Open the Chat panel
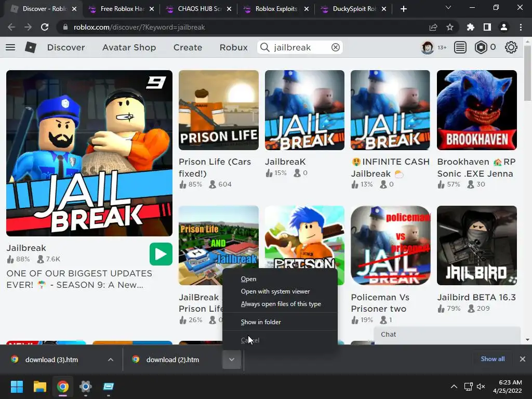 click(447, 335)
